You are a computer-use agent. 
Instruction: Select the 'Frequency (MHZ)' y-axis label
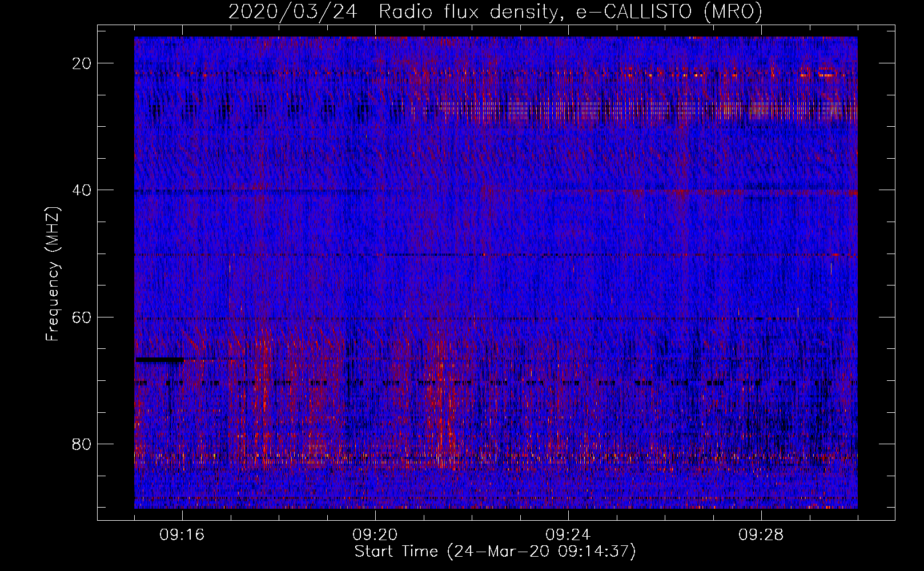click(x=52, y=274)
